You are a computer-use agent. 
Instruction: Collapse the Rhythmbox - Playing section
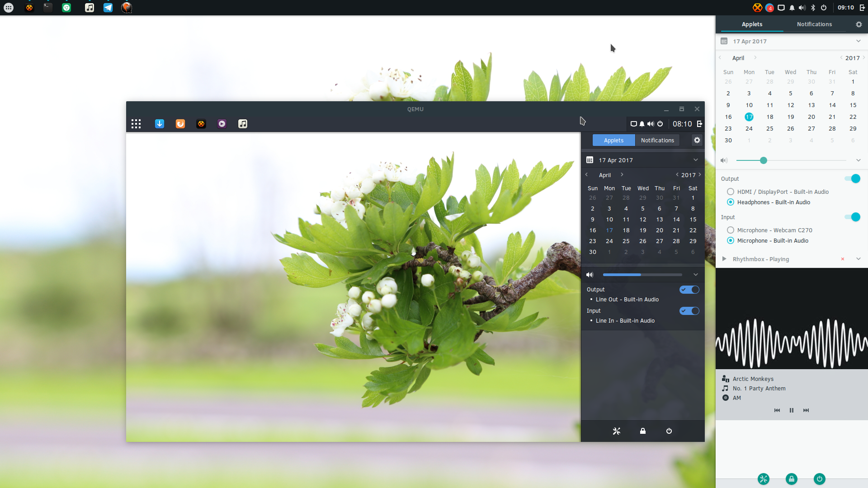click(859, 259)
